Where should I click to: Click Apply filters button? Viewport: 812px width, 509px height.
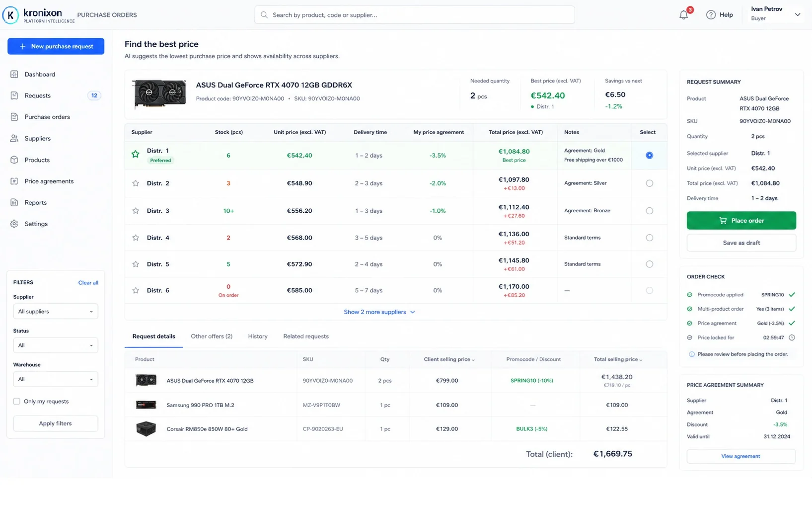56,424
